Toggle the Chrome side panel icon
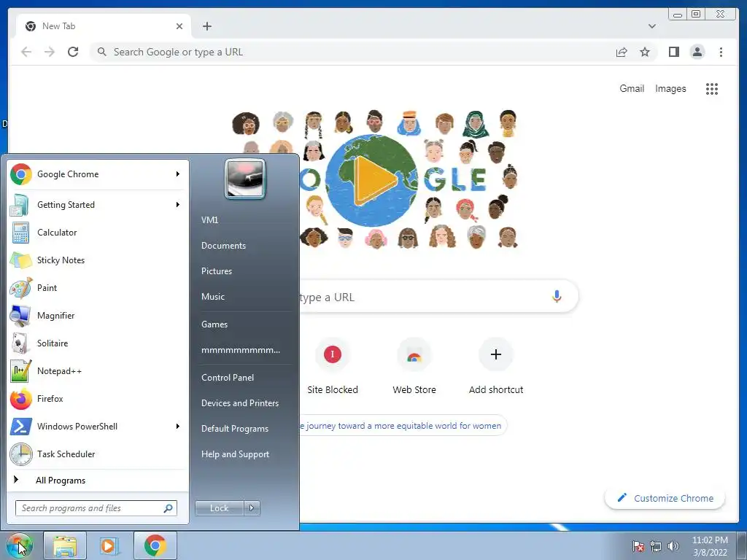The height and width of the screenshot is (560, 747). click(x=673, y=52)
